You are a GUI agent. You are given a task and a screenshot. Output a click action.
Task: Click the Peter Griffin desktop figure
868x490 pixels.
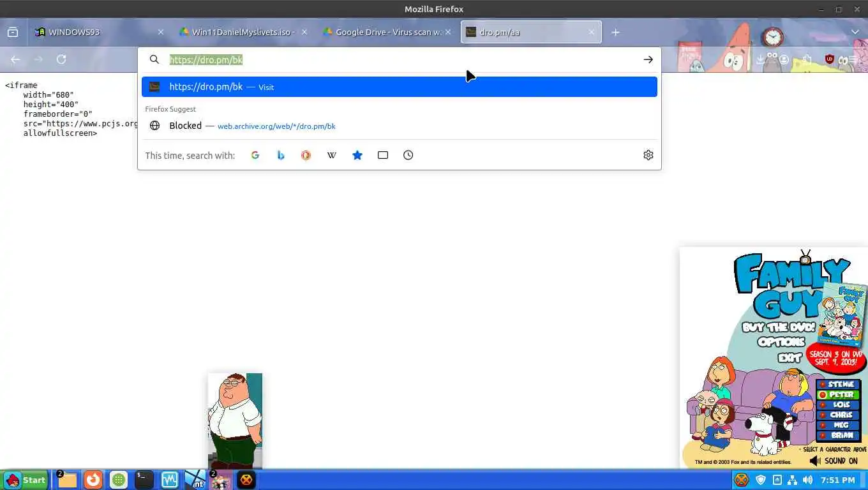pyautogui.click(x=235, y=421)
